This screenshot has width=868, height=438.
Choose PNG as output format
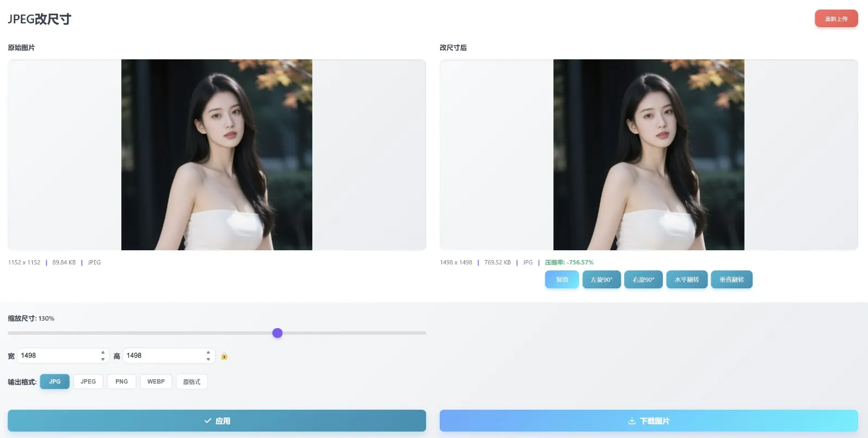122,382
